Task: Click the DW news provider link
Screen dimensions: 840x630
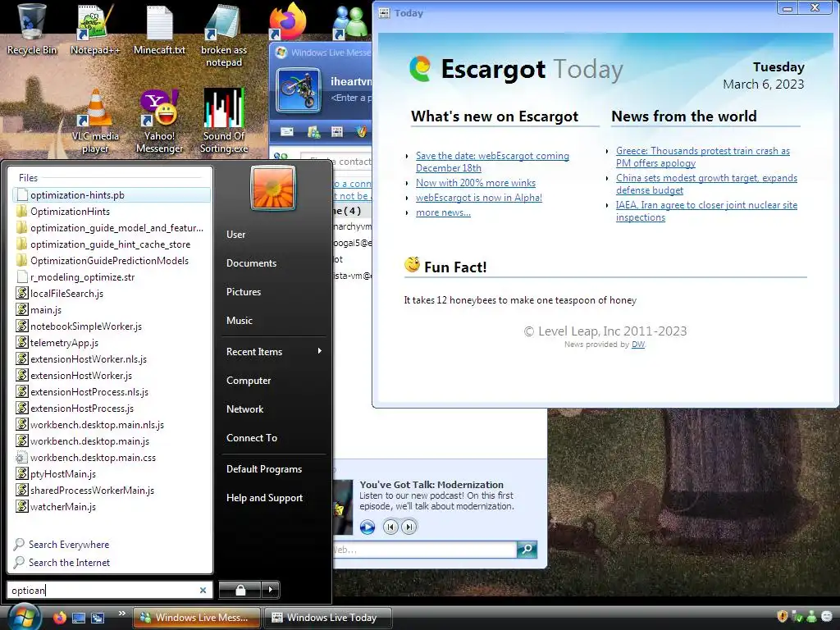Action: (638, 345)
